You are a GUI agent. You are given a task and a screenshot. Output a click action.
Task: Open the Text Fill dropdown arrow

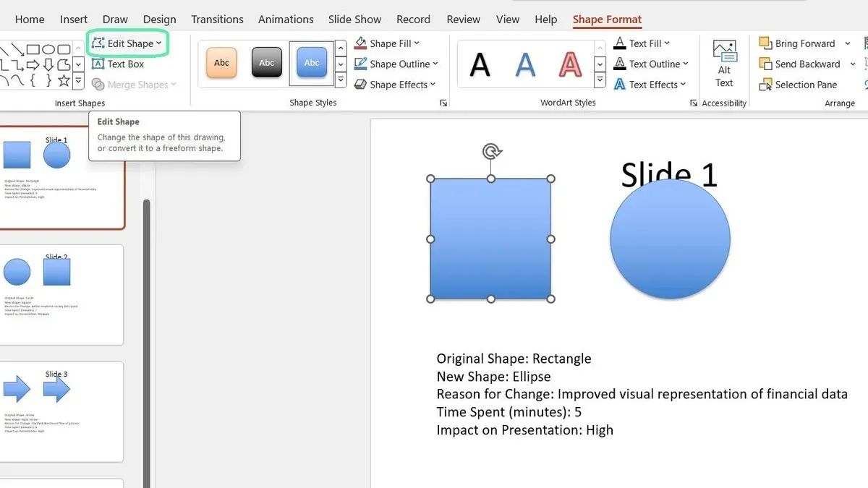pyautogui.click(x=667, y=43)
